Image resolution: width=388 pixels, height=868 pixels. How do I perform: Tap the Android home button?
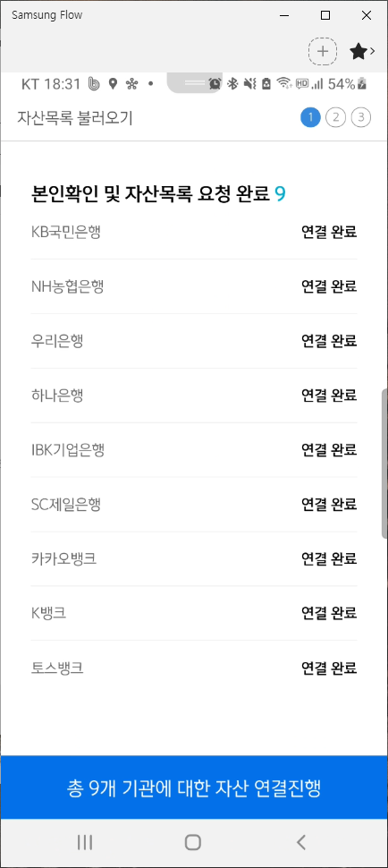click(193, 843)
